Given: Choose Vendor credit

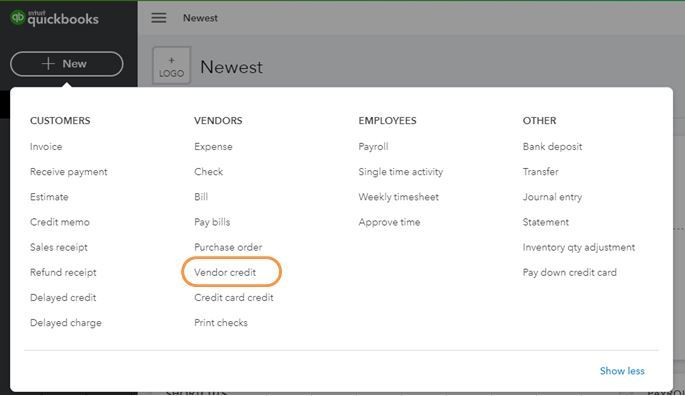Looking at the screenshot, I should [225, 272].
